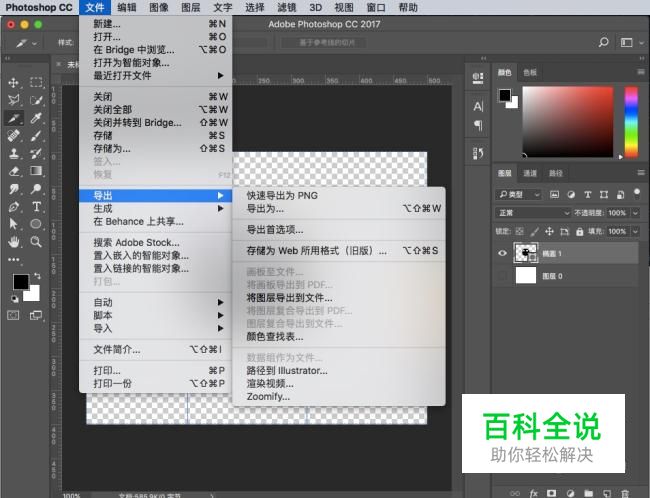
Task: Expand the 自动 submenu
Action: pyautogui.click(x=155, y=302)
